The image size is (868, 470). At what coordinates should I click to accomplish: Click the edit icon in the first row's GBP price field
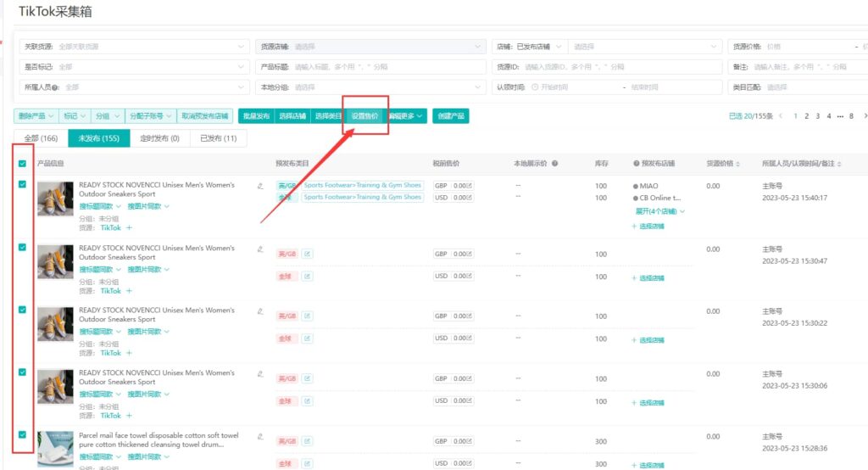(x=470, y=186)
